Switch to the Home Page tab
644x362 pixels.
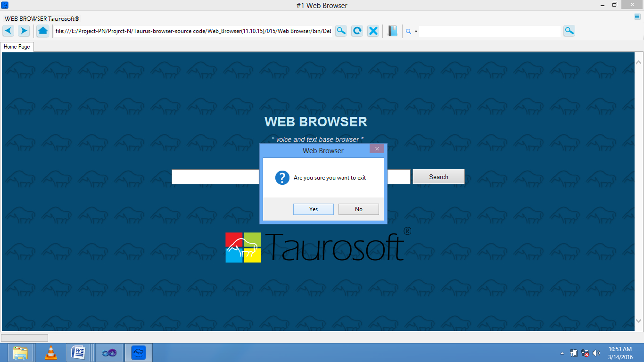(17, 47)
